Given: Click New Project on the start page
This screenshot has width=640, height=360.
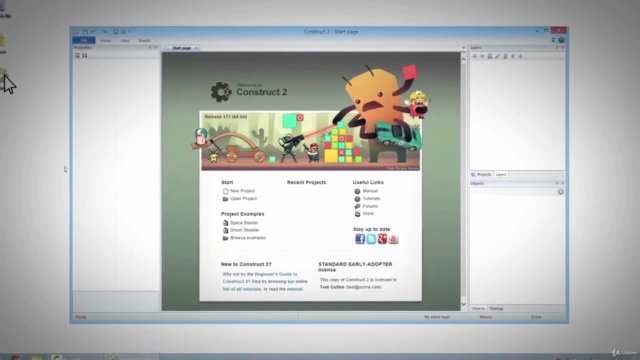Looking at the screenshot, I should tap(242, 191).
